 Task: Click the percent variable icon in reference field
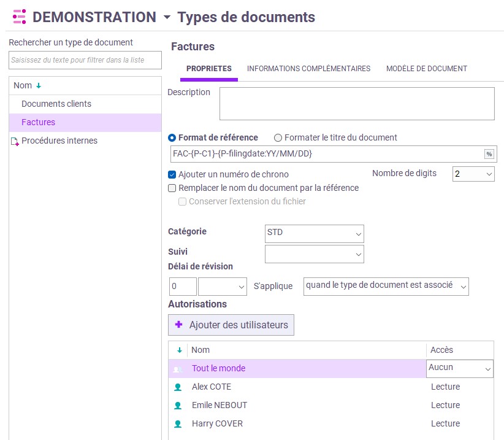tap(489, 154)
